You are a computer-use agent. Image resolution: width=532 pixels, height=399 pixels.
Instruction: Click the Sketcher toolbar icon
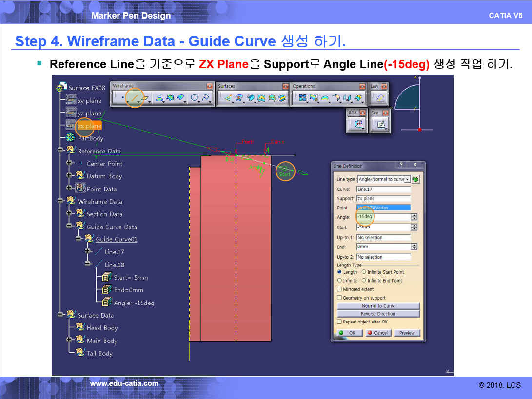pyautogui.click(x=381, y=125)
